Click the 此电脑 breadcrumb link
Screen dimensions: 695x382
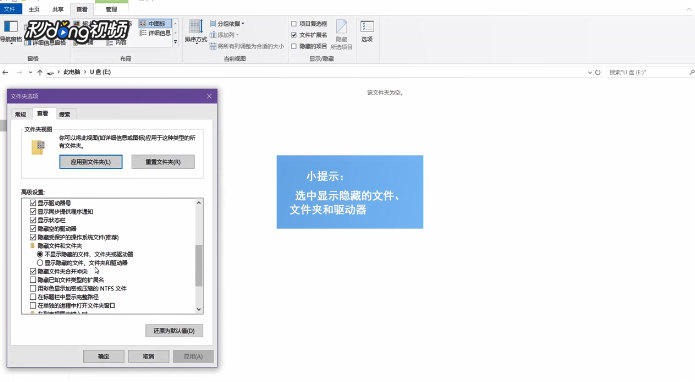click(72, 72)
